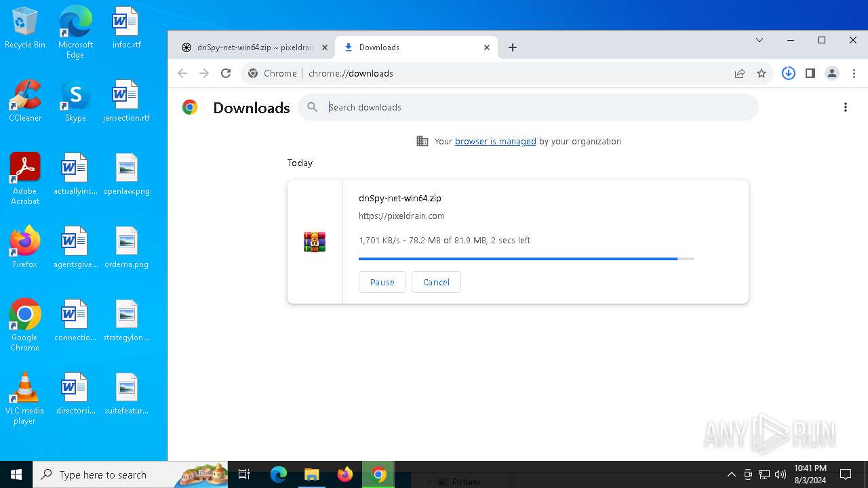Viewport: 868px width, 488px height.
Task: Select the directorsi document on desktop
Action: point(75,394)
